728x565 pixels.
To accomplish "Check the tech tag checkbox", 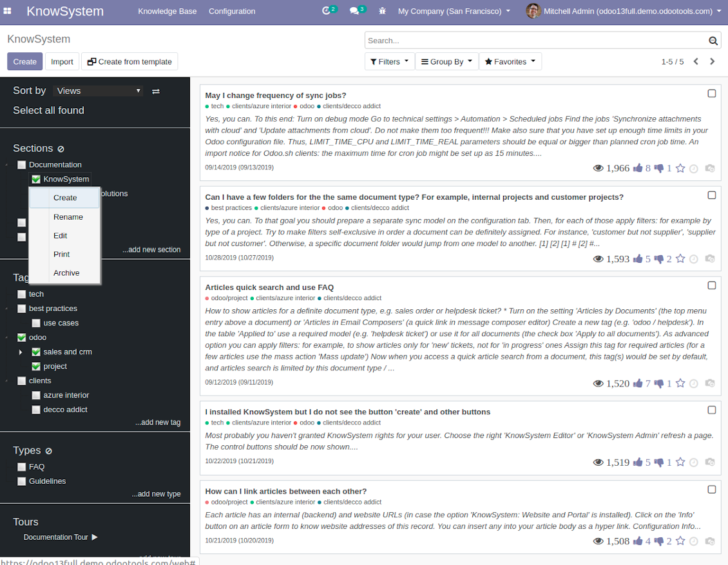I will tap(21, 294).
